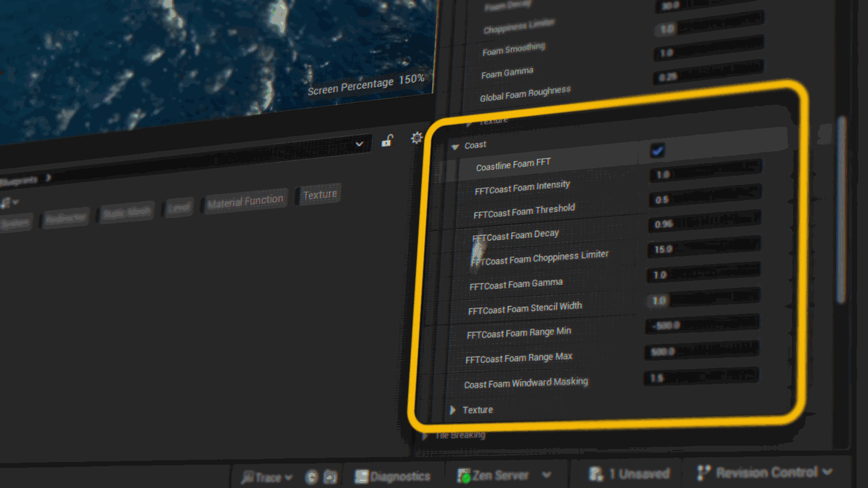This screenshot has height=488, width=868.
Task: Click the FFTCoast Foam Range Min value
Action: (x=701, y=323)
